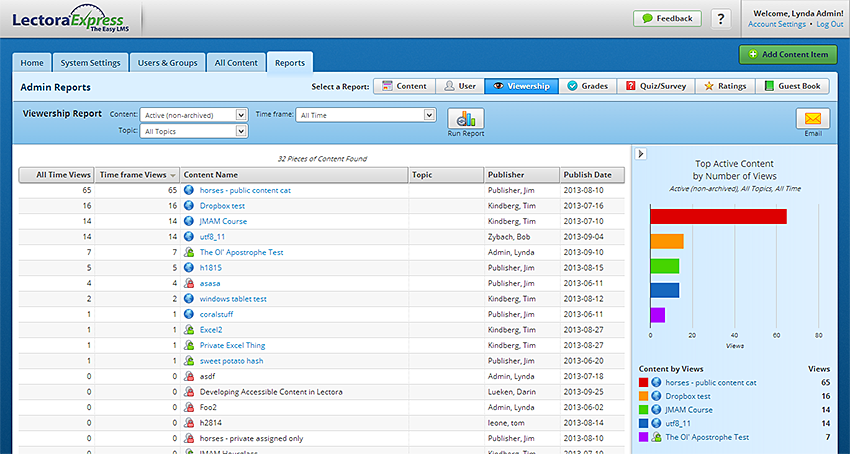Open Account Settings link
Image resolution: width=850 pixels, height=454 pixels.
(777, 24)
